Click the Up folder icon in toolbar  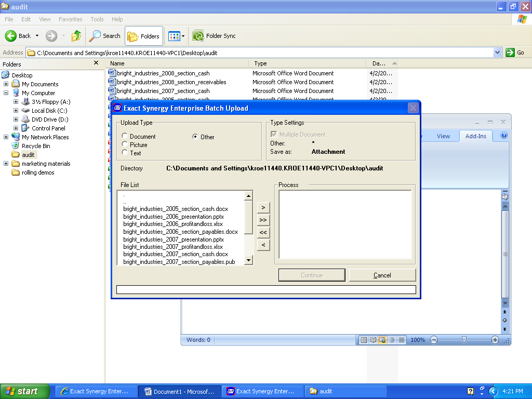click(76, 36)
